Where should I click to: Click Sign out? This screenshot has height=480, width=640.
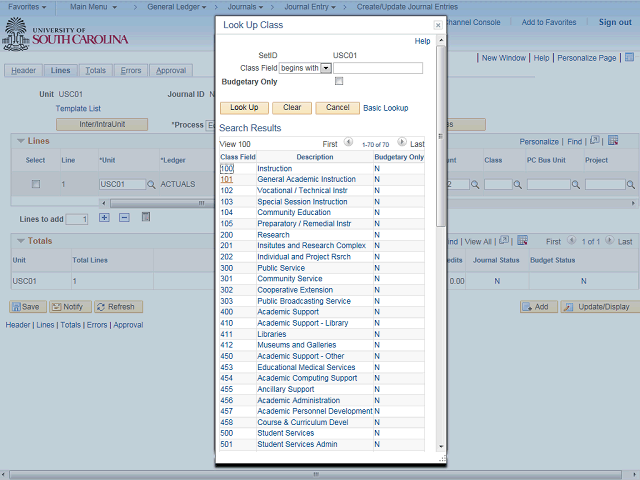pos(615,22)
